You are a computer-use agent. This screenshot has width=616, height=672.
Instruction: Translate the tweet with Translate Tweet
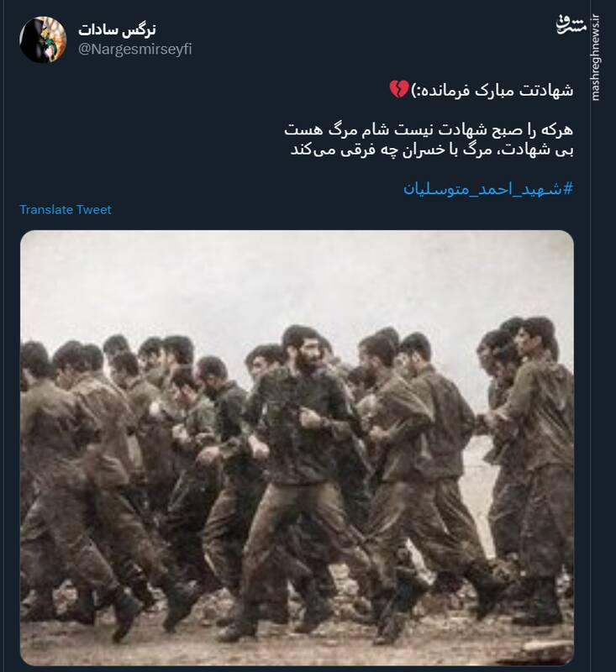click(66, 209)
